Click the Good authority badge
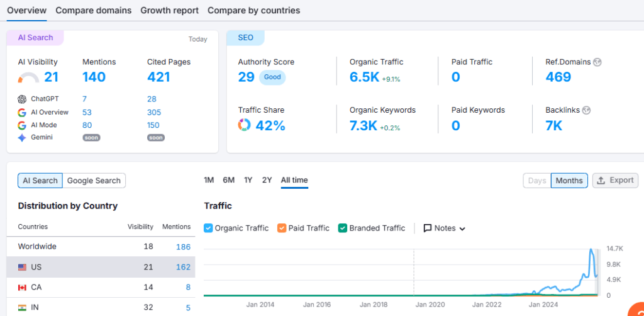The height and width of the screenshot is (316, 644). (x=272, y=77)
